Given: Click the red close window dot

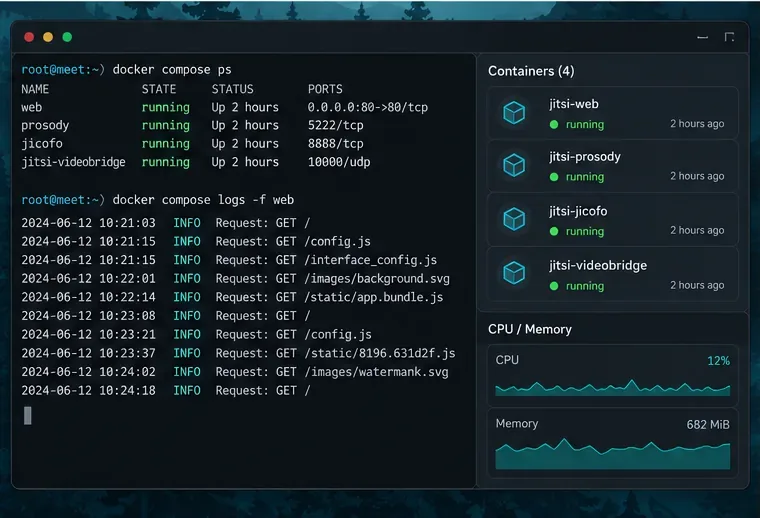Looking at the screenshot, I should pos(29,37).
